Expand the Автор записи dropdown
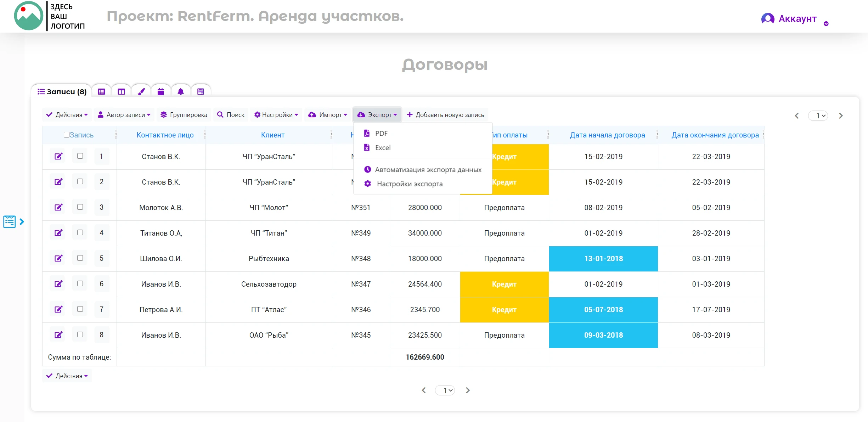 click(124, 114)
